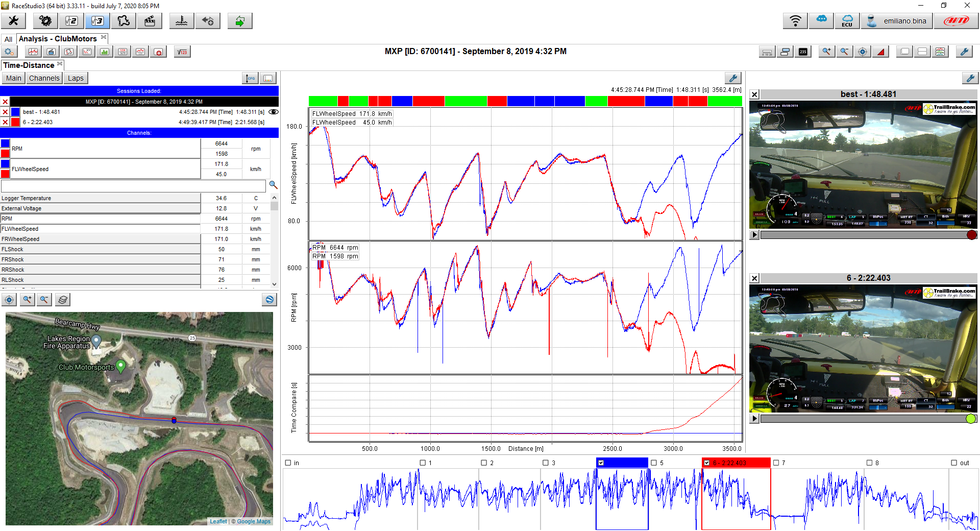Switch to the All tab

[8, 39]
